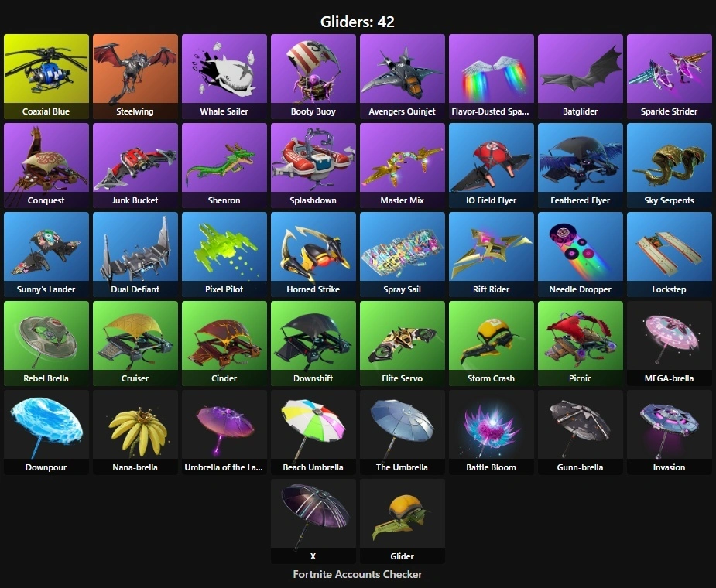This screenshot has width=716, height=588.
Task: Pick the Nana-brella banana umbrella
Action: pos(135,432)
